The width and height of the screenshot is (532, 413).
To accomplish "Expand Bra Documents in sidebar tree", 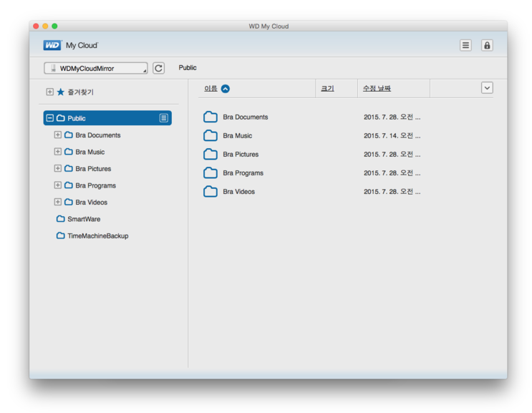I will click(x=58, y=135).
